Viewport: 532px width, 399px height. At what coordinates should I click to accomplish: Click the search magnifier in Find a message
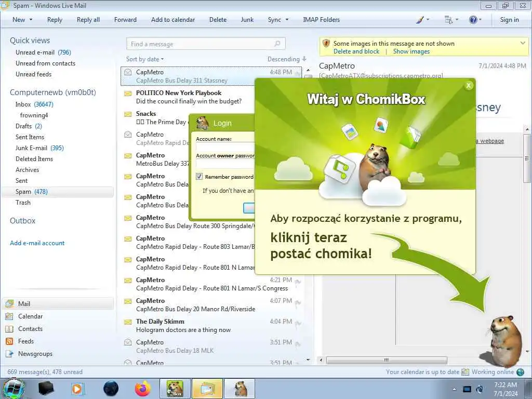point(277,44)
